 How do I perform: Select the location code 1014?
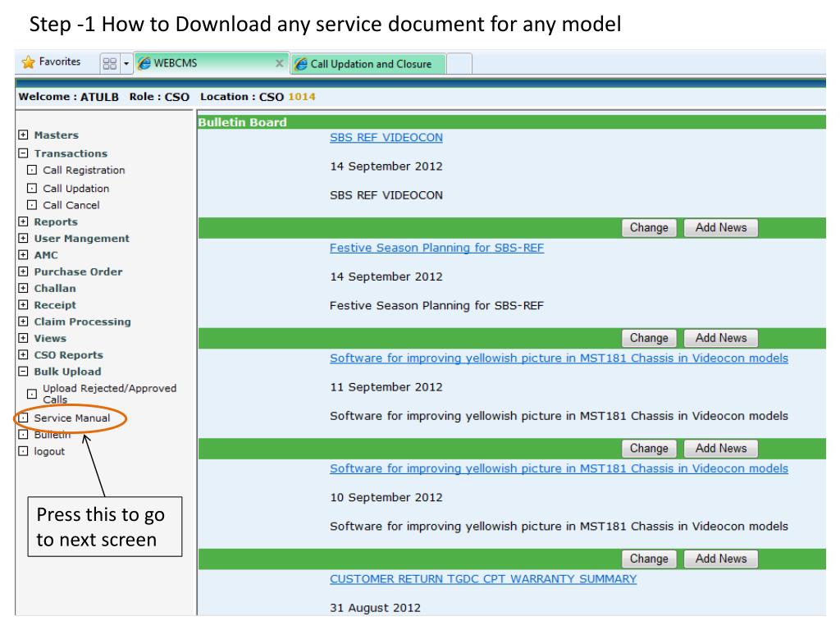302,97
